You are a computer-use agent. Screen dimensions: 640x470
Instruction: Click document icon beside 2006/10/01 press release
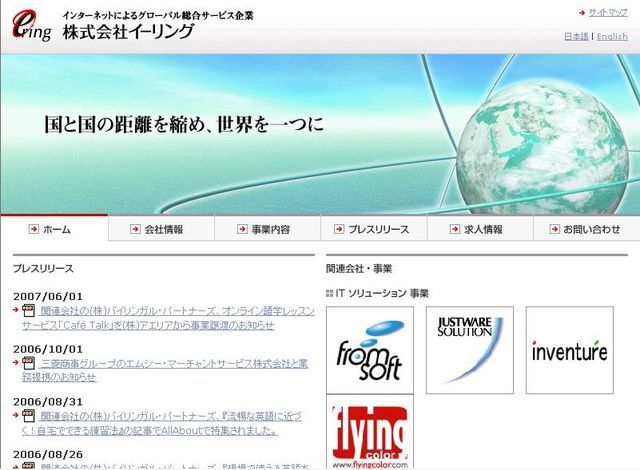click(28, 362)
